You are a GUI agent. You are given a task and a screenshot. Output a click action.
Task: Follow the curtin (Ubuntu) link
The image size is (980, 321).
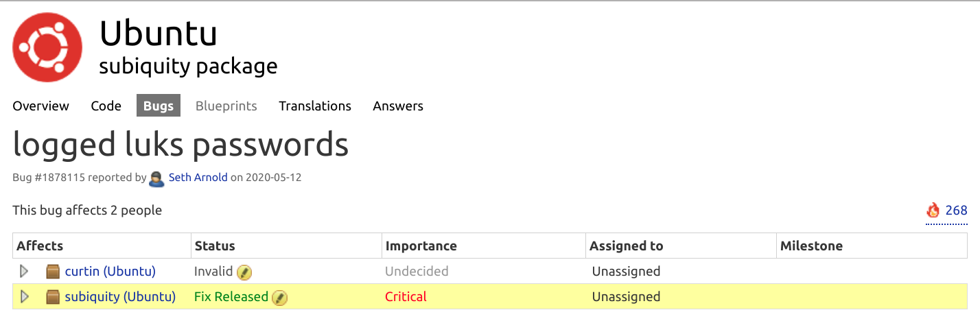point(110,272)
